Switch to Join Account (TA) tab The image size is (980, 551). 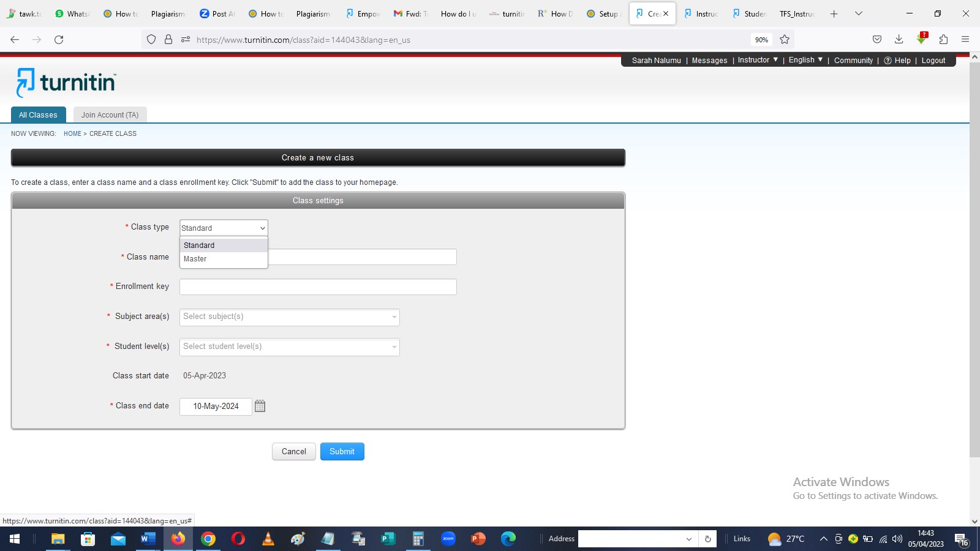point(110,114)
